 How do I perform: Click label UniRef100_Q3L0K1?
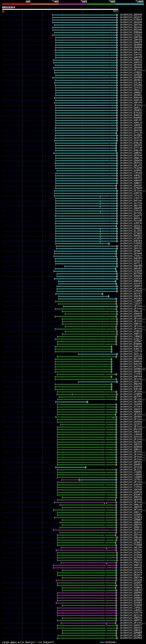tap(131, 82)
